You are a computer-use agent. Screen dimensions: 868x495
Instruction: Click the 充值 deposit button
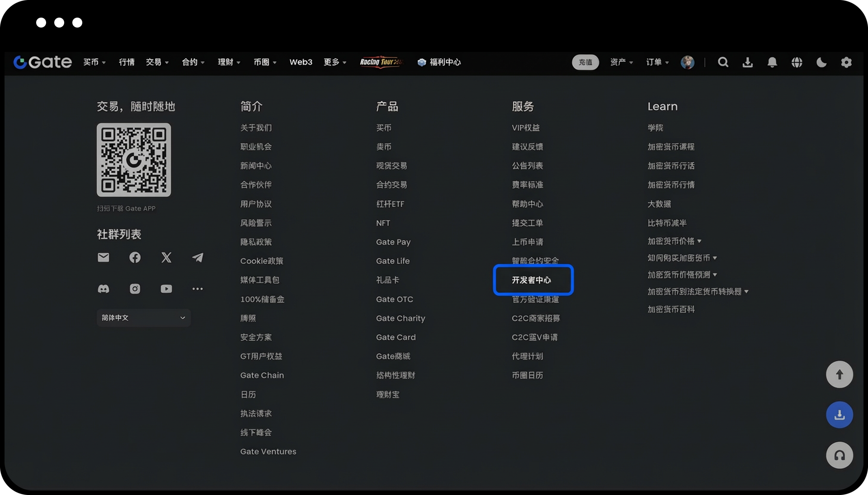pos(585,62)
